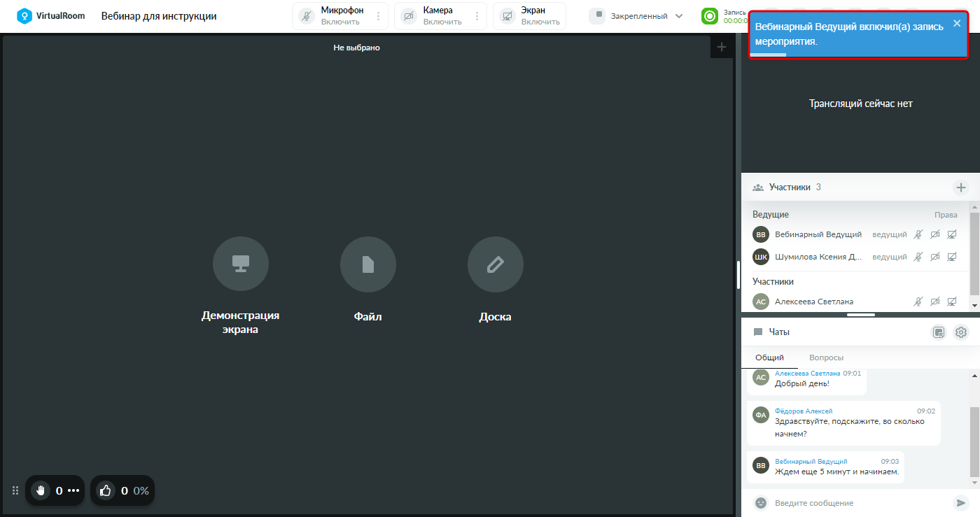
Task: Switch to the Общий chat tab
Action: [x=769, y=357]
